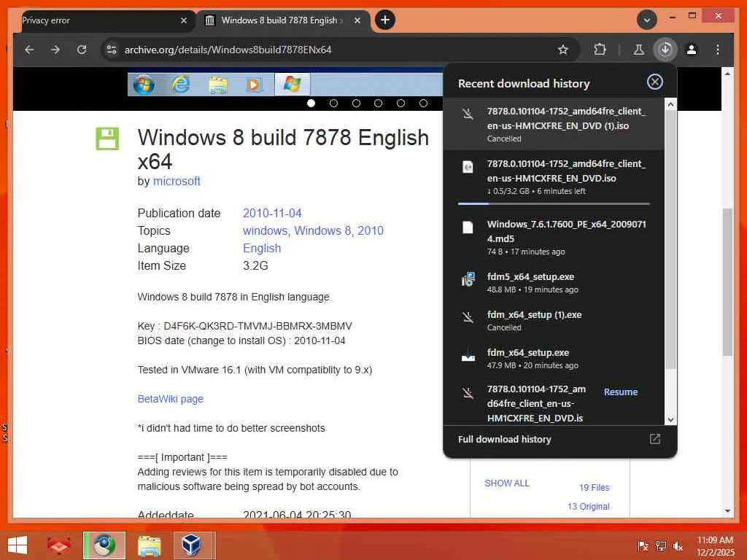Viewport: 747px width, 560px height.
Task: Open the microsoft creator link
Action: point(177,182)
